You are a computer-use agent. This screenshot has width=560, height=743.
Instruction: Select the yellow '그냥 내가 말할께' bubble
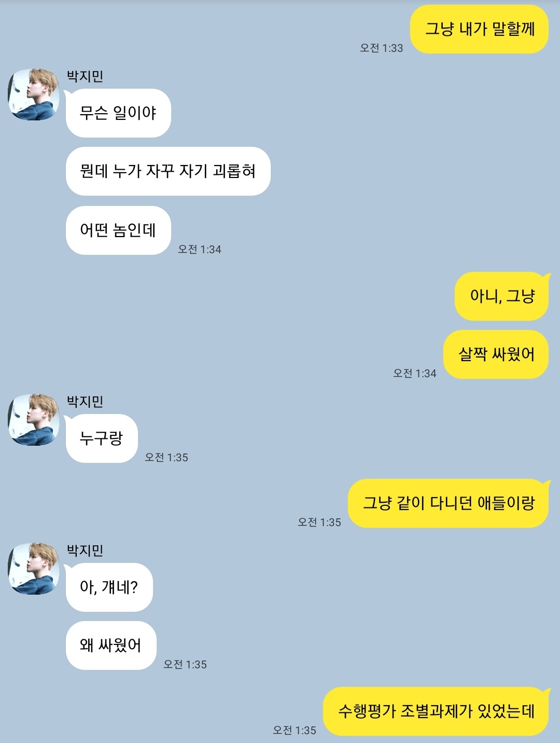pyautogui.click(x=479, y=29)
